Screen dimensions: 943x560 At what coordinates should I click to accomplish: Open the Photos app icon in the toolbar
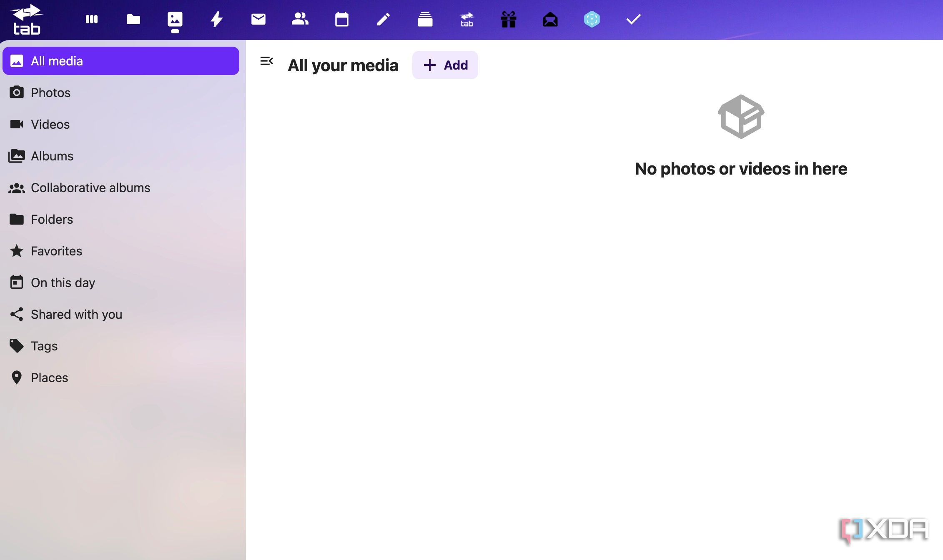click(x=175, y=19)
